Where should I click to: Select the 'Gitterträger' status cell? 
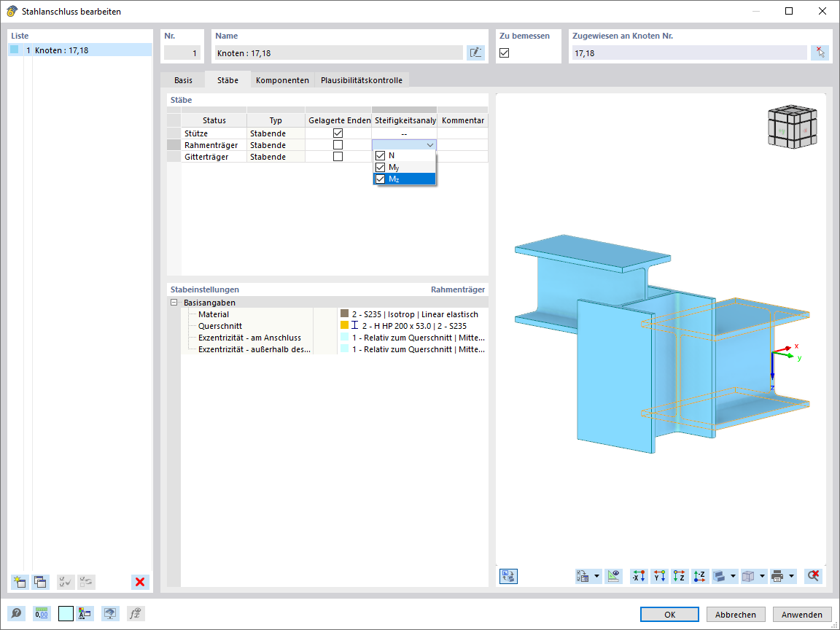click(214, 157)
